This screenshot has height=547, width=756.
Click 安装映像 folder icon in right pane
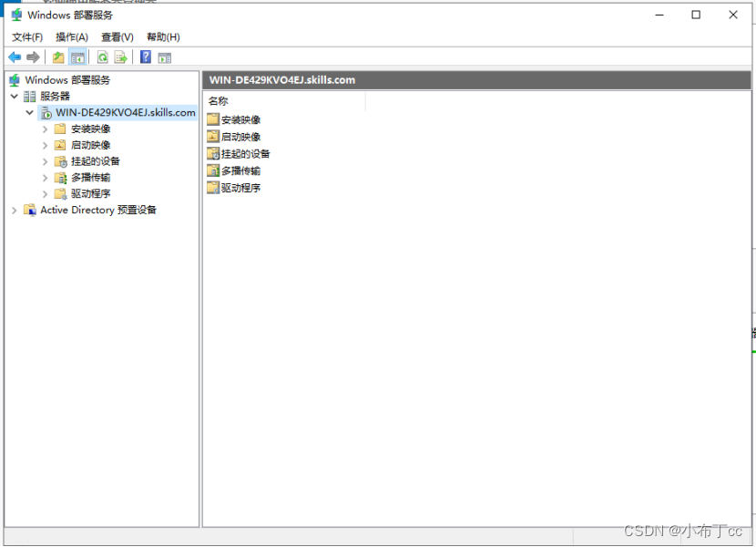213,119
